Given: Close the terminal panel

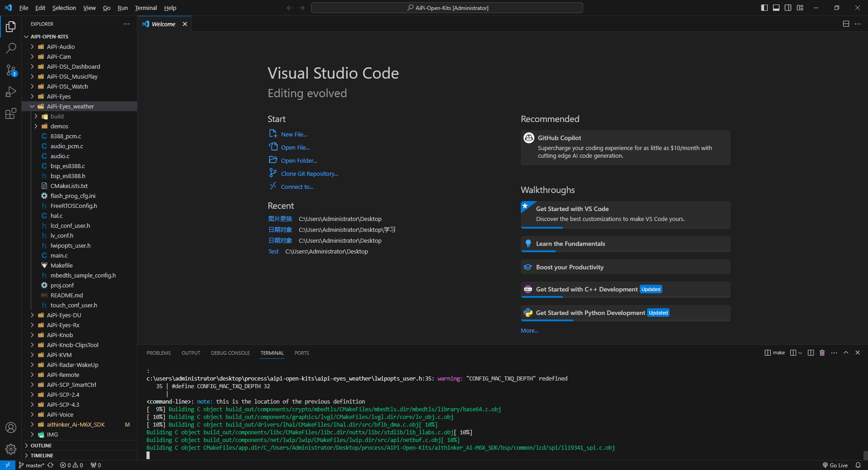Looking at the screenshot, I should point(858,352).
